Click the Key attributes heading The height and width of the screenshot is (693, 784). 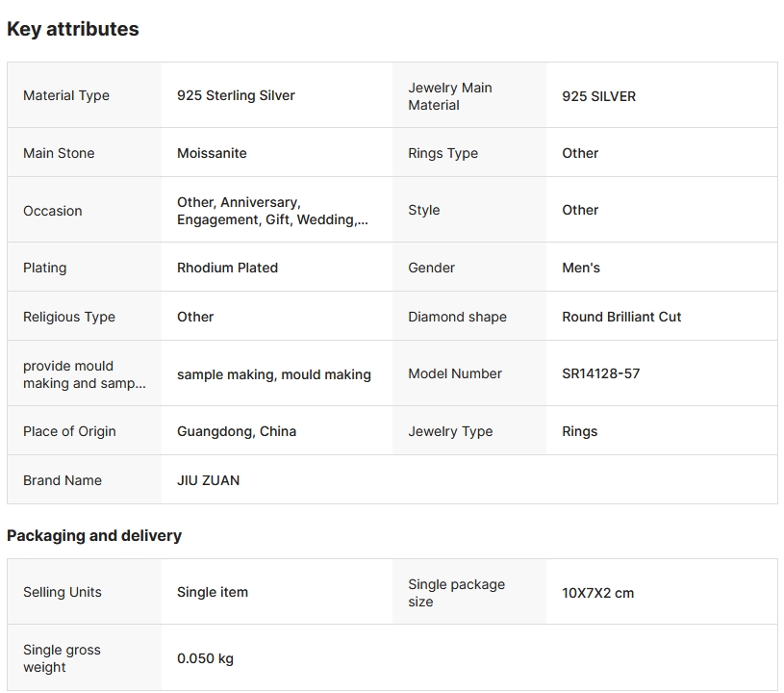73,29
